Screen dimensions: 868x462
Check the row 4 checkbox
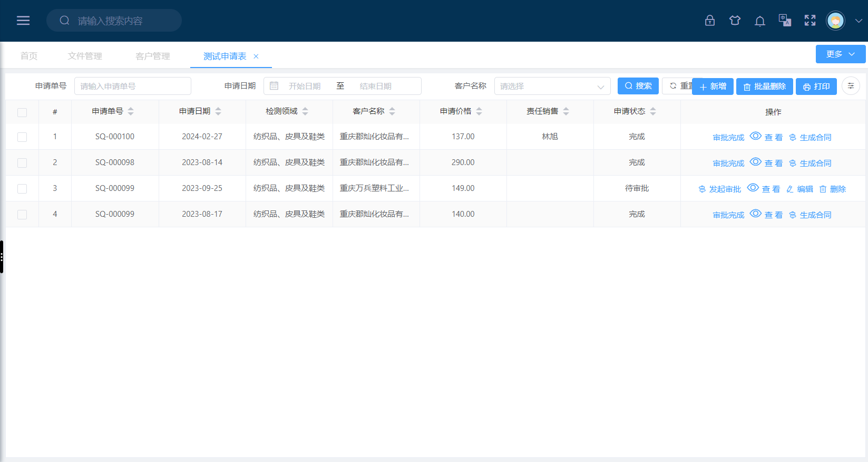[22, 215]
